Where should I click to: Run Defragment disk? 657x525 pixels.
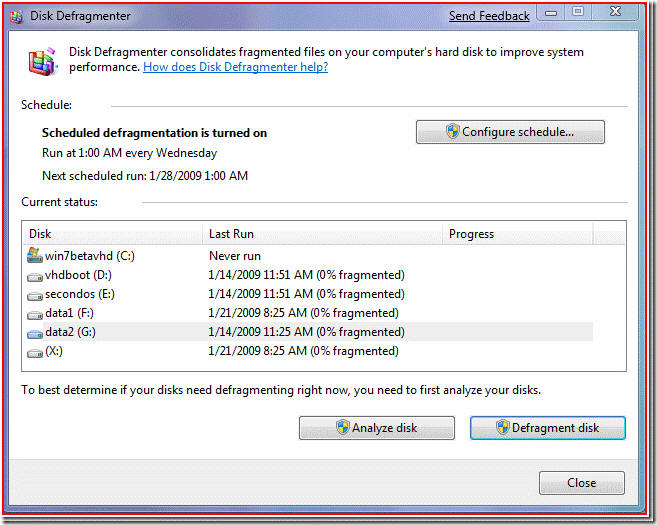[x=548, y=428]
